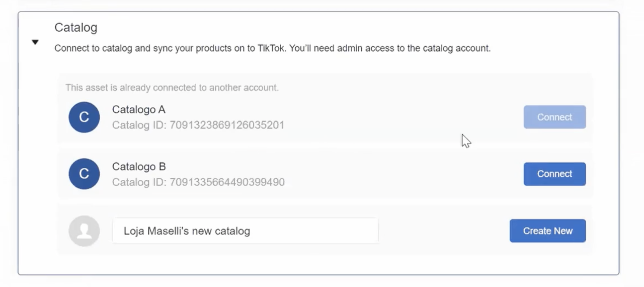The image size is (644, 287).
Task: Select the Catalogo B name label
Action: [139, 167]
